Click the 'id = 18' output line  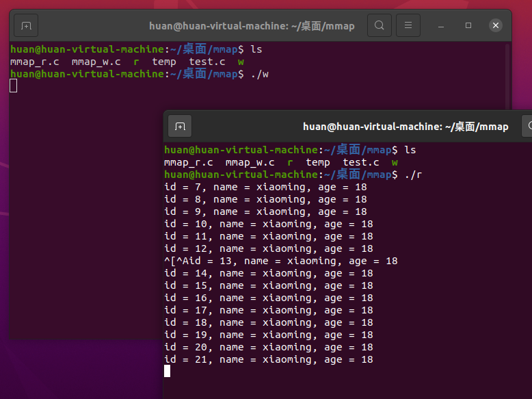269,322
